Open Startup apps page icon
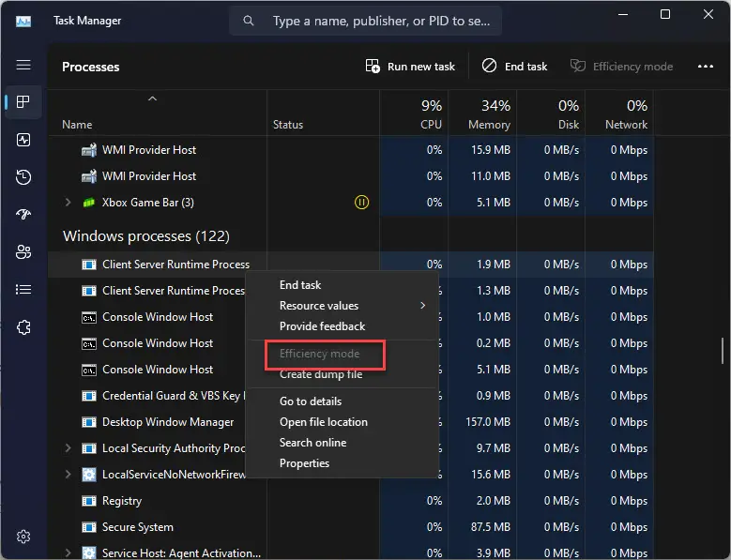Screen dimensions: 731x560 [23, 214]
